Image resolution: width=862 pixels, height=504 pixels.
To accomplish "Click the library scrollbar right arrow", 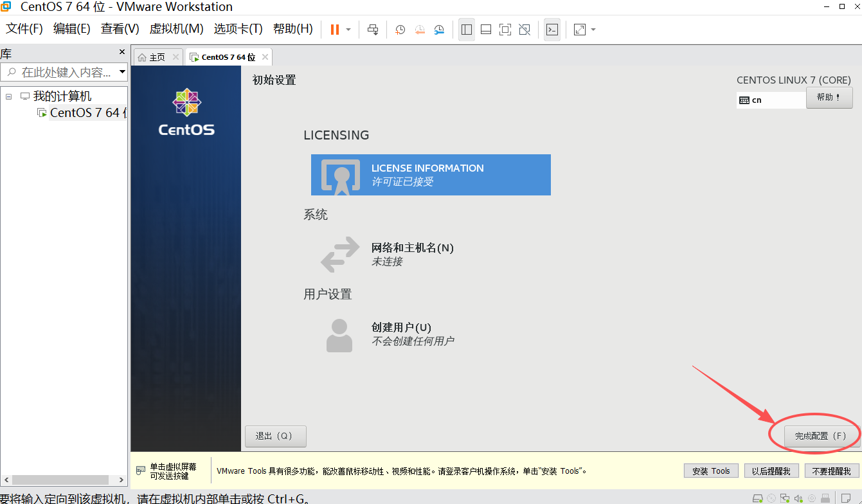I will tap(121, 480).
